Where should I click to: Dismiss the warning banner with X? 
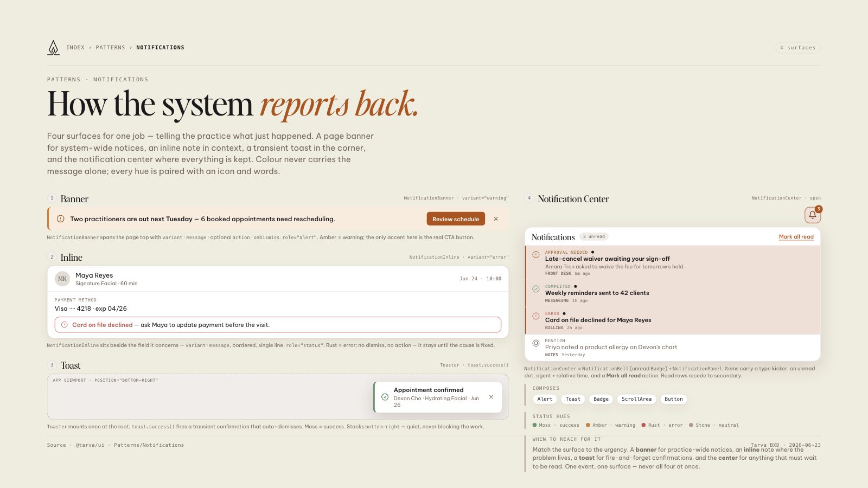[x=496, y=219]
